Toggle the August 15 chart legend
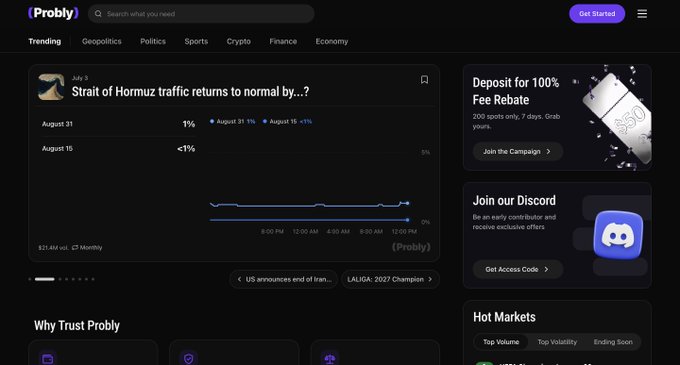The width and height of the screenshot is (680, 365). point(287,121)
